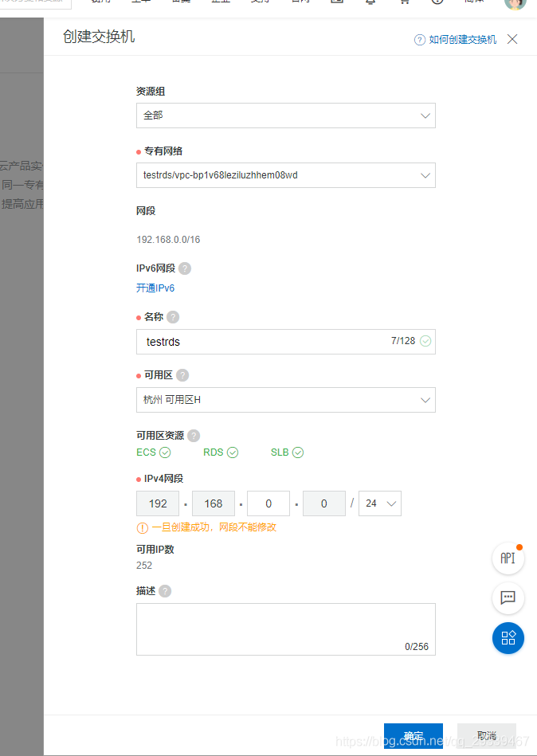Click the second IPv4 octet field 168
537x756 pixels.
click(213, 503)
